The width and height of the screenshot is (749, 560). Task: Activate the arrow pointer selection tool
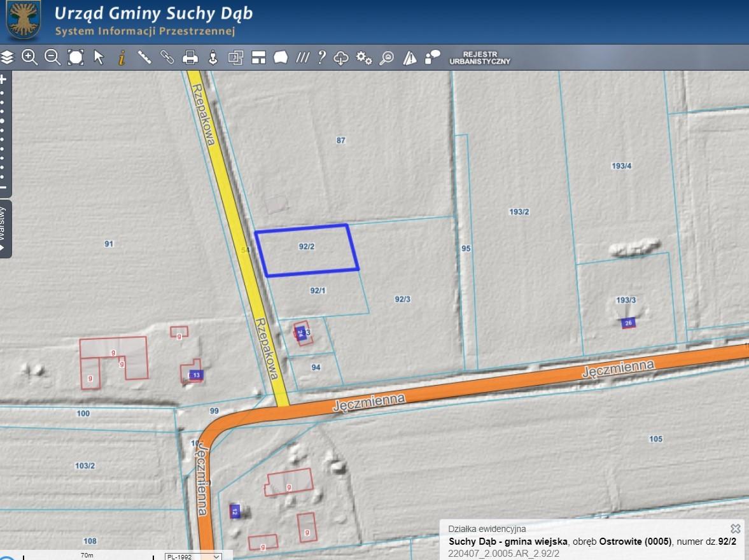(99, 58)
